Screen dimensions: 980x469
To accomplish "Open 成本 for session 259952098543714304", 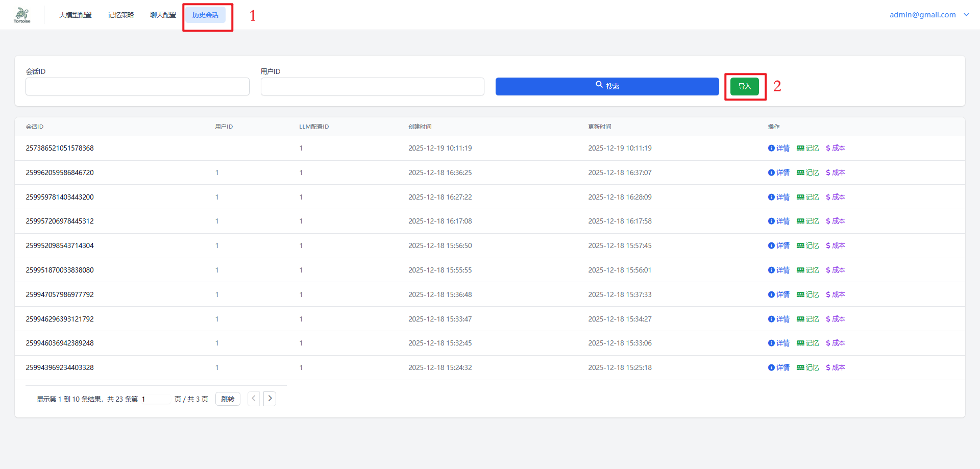I will tap(836, 245).
